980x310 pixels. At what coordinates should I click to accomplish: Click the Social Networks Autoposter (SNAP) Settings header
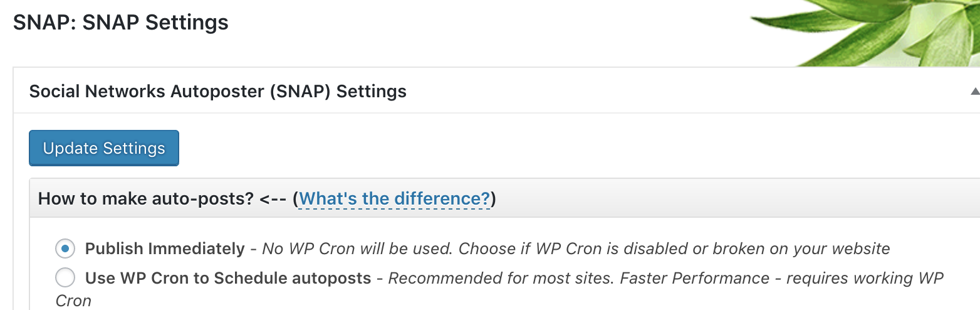(x=218, y=92)
